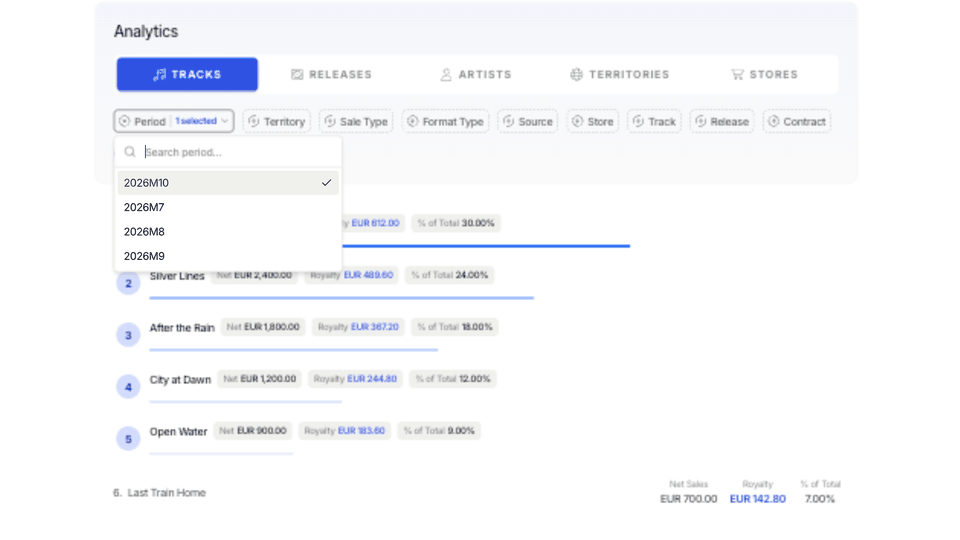Collapse the Period filter dropdown
This screenshot has height=540, width=960.
pyautogui.click(x=174, y=121)
